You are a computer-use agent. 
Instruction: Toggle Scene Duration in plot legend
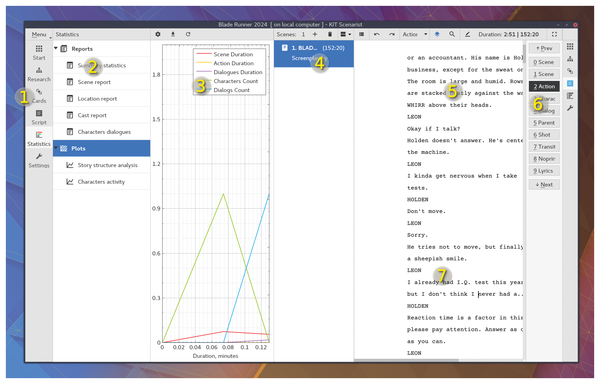[x=229, y=54]
